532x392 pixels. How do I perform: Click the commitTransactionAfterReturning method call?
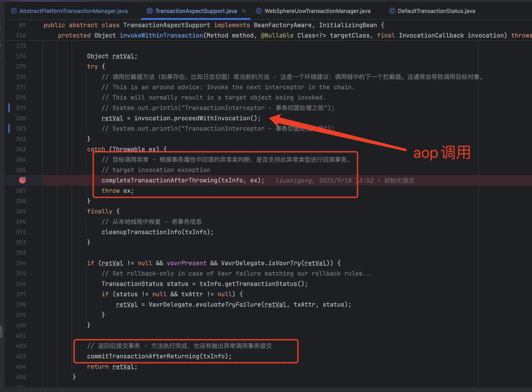[x=143, y=356]
